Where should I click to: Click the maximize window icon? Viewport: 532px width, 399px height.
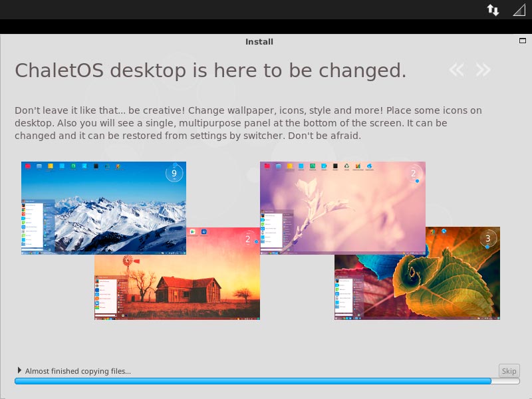click(x=523, y=41)
